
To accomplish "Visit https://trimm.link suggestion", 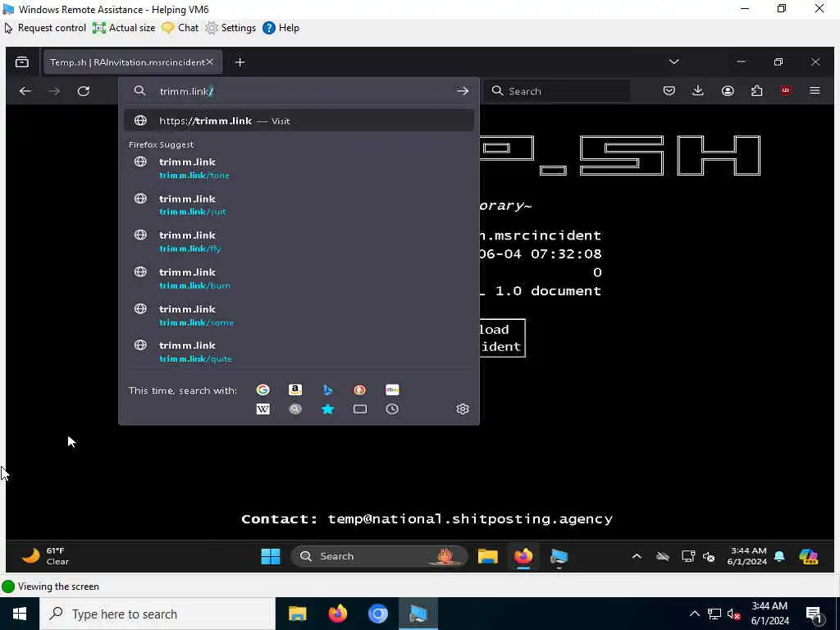I will coord(299,121).
